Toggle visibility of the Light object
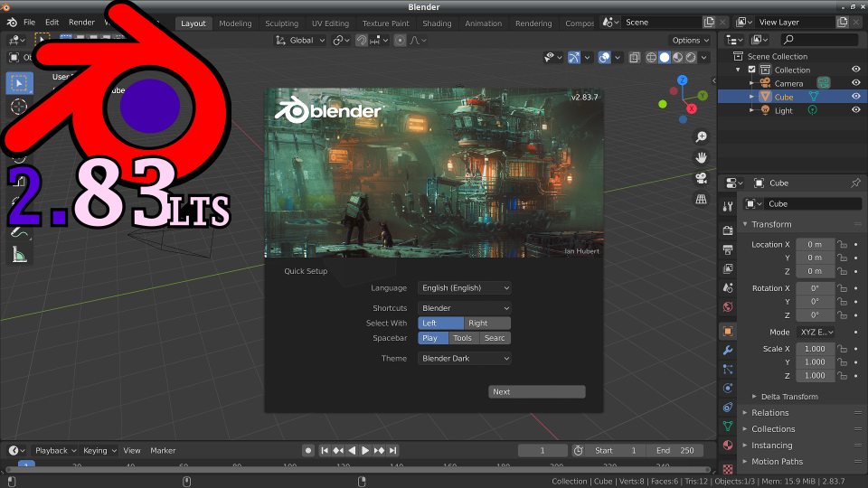 855,110
